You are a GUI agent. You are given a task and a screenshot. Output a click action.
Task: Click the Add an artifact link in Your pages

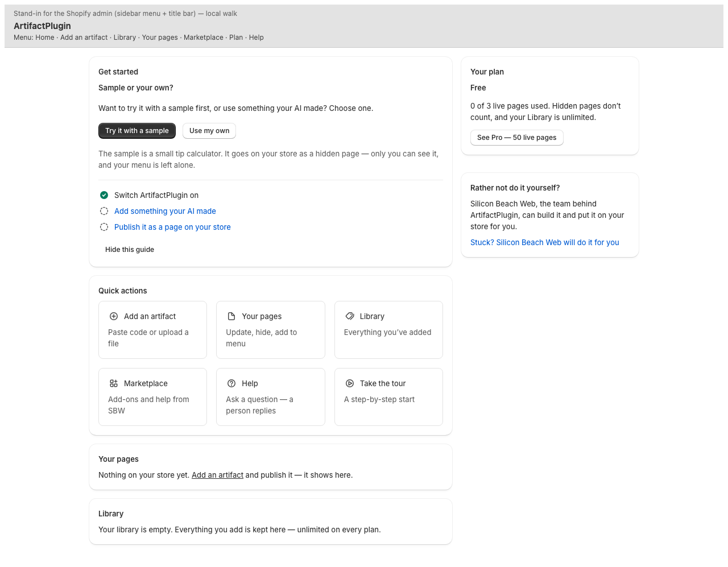pyautogui.click(x=217, y=475)
